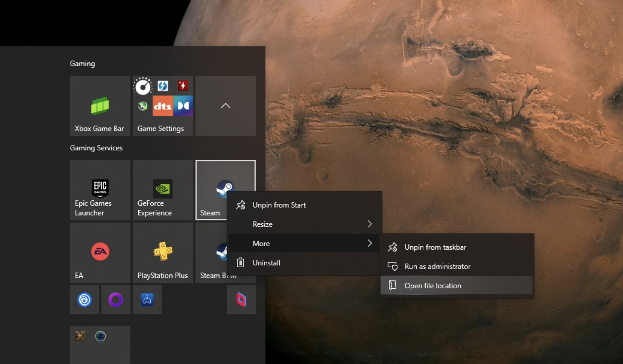
Task: Click the round blue-green icon in bottom folder
Action: (x=100, y=336)
